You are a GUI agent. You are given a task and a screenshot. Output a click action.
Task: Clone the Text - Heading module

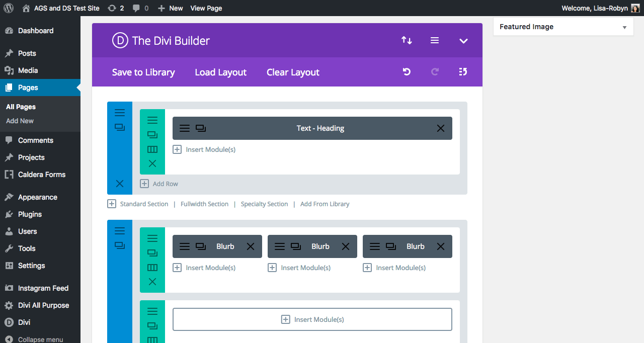[201, 128]
